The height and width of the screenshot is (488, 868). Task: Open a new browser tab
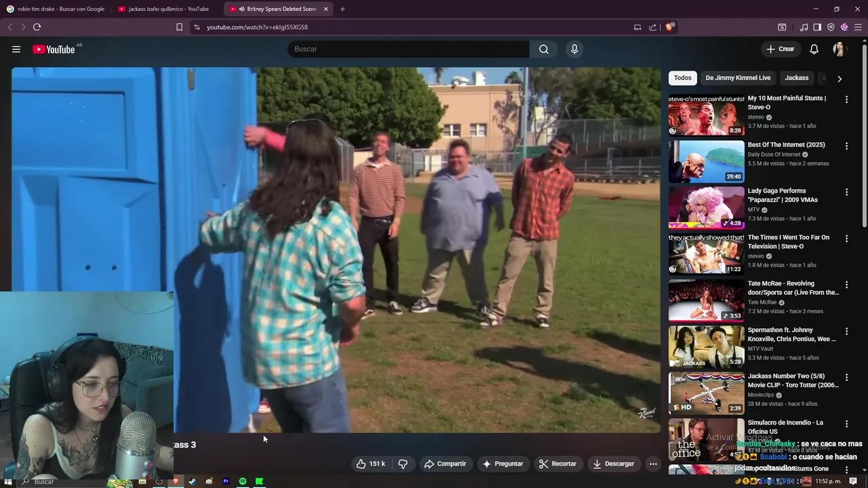342,9
